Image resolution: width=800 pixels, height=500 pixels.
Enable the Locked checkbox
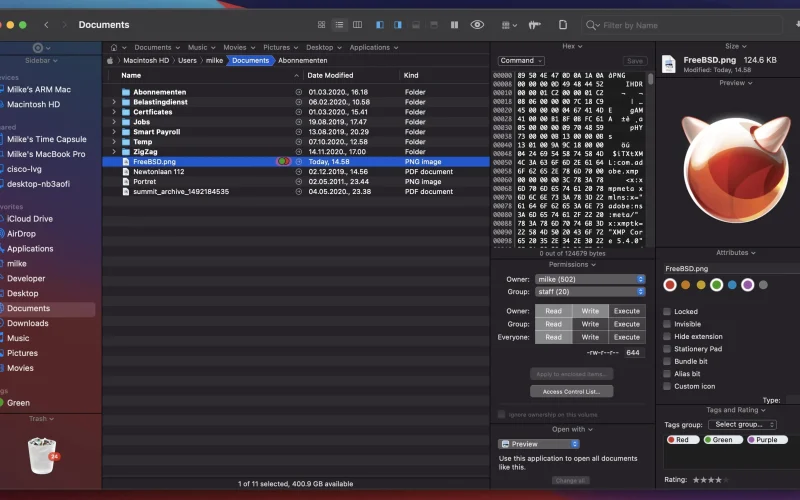[666, 312]
